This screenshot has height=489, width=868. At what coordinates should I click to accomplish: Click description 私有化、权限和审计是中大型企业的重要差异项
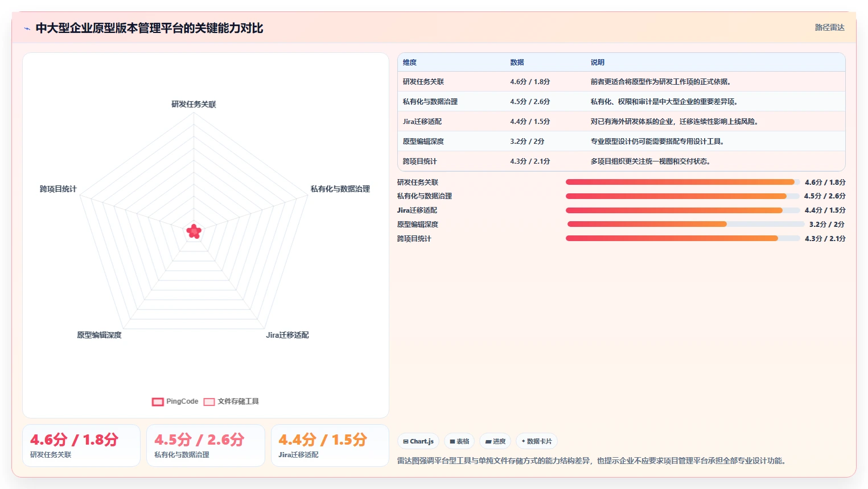(664, 102)
